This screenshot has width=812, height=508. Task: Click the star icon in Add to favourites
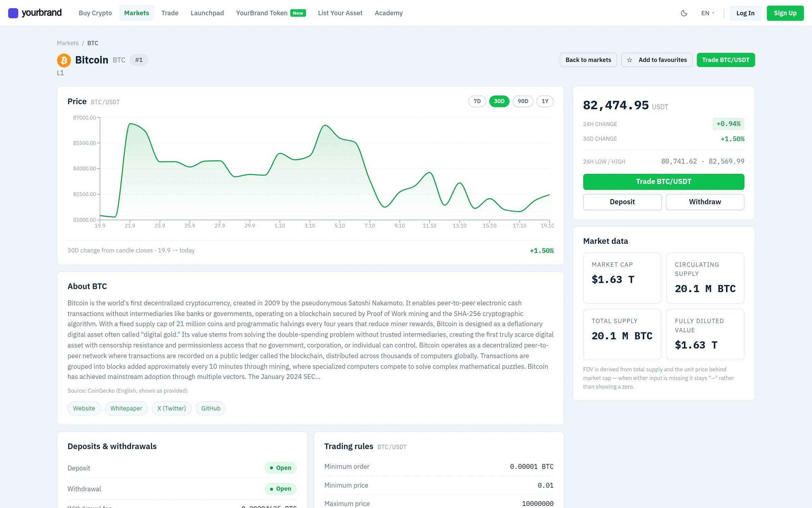click(x=629, y=60)
